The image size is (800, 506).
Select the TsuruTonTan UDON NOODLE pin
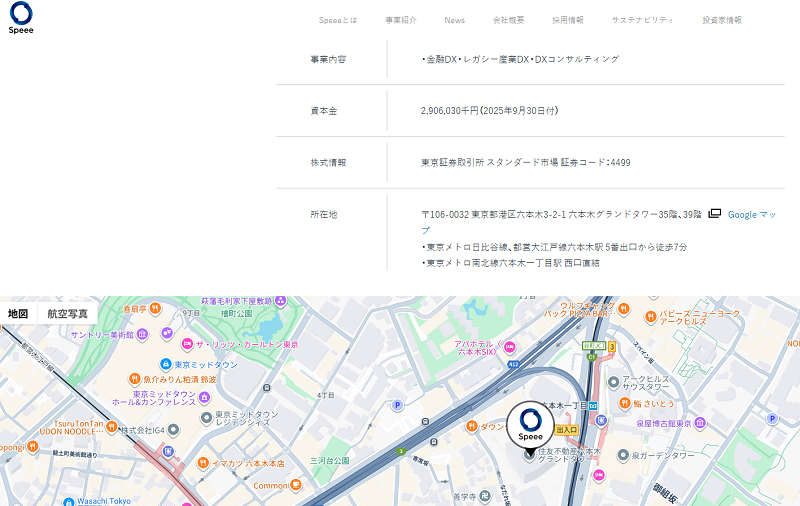(112, 427)
